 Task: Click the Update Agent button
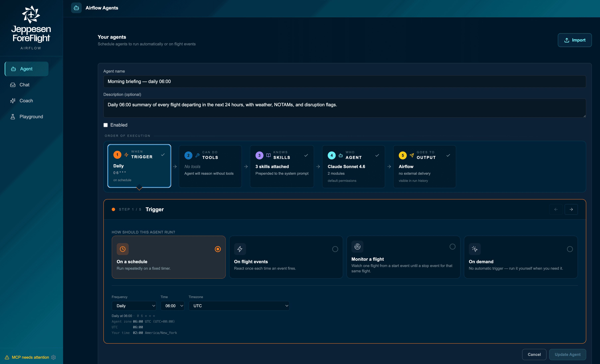(567, 355)
